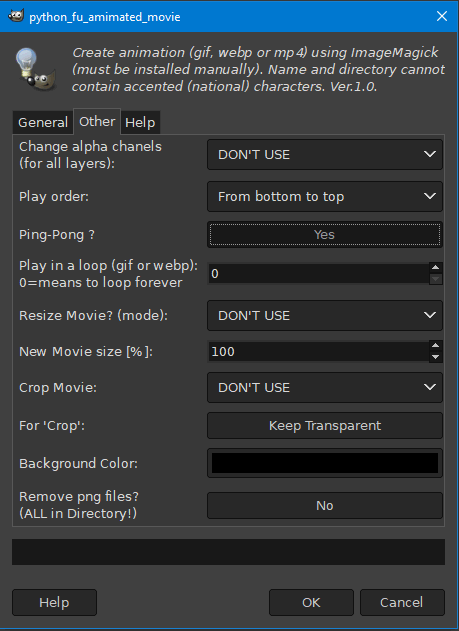Click the GIMP Wilber icon in title bar
The width and height of the screenshot is (459, 631).
pyautogui.click(x=16, y=16)
